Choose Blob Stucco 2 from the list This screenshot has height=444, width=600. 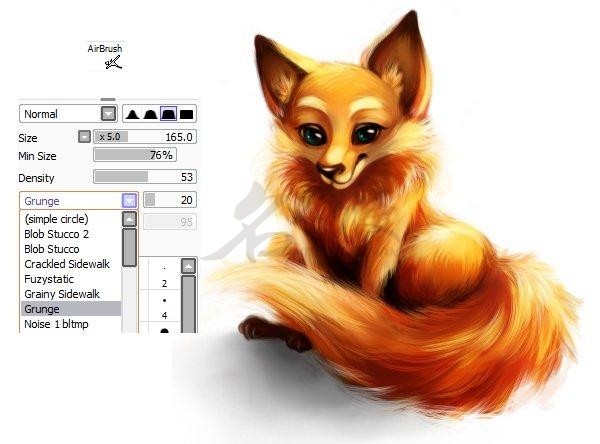click(x=55, y=234)
